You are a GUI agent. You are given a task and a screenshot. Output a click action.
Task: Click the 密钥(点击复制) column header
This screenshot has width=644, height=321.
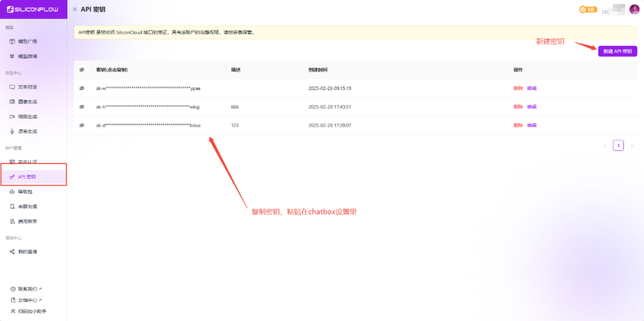[x=112, y=70]
